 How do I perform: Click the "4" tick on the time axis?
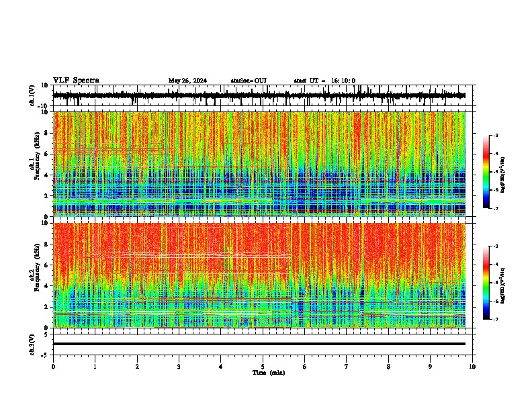pyautogui.click(x=221, y=367)
